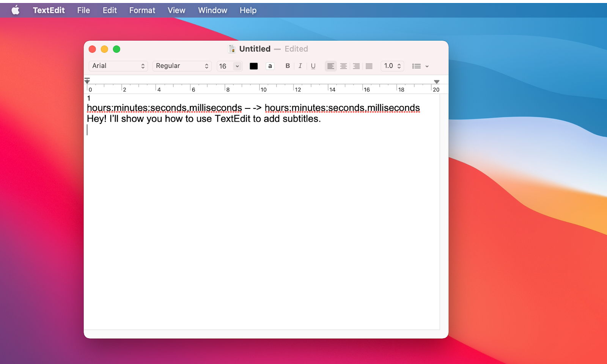Open the TextEdit application menu

[49, 10]
